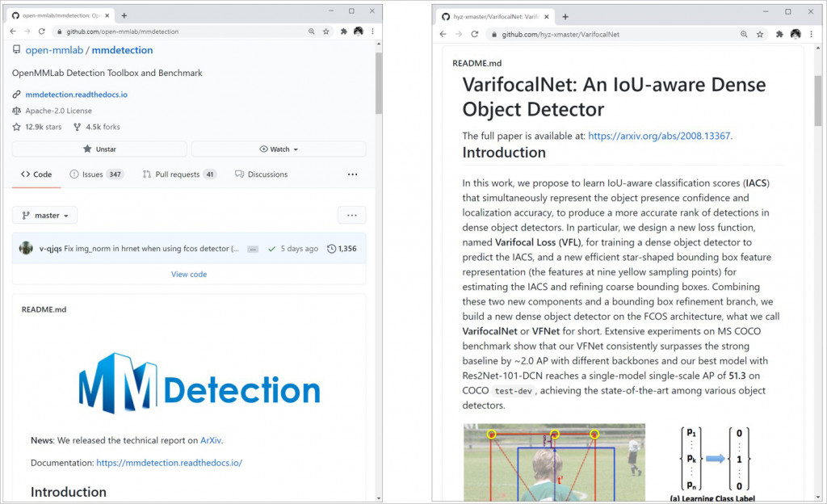Click VarifocalNet page vertical scrollbar thumb
This screenshot has width=827, height=504.
click(x=818, y=100)
